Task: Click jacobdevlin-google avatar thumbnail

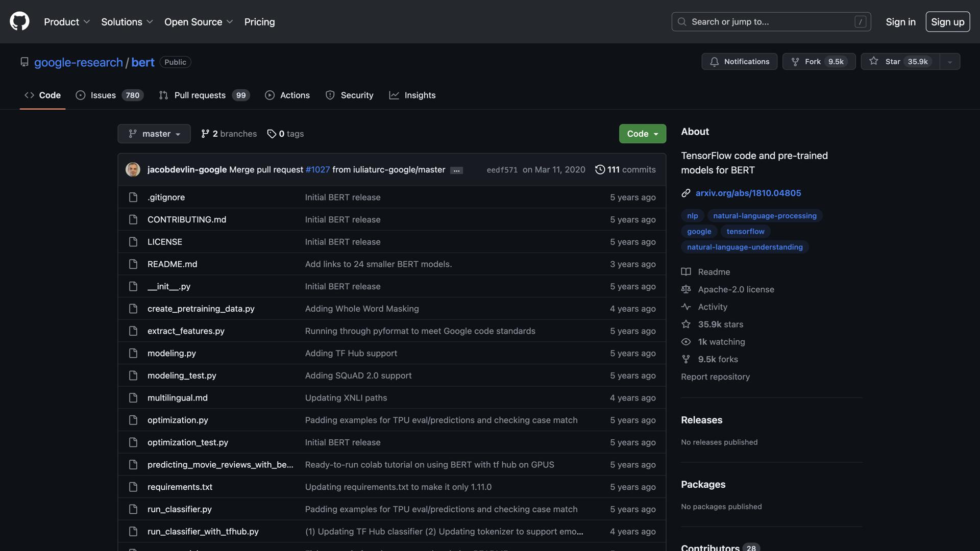Action: pos(133,169)
